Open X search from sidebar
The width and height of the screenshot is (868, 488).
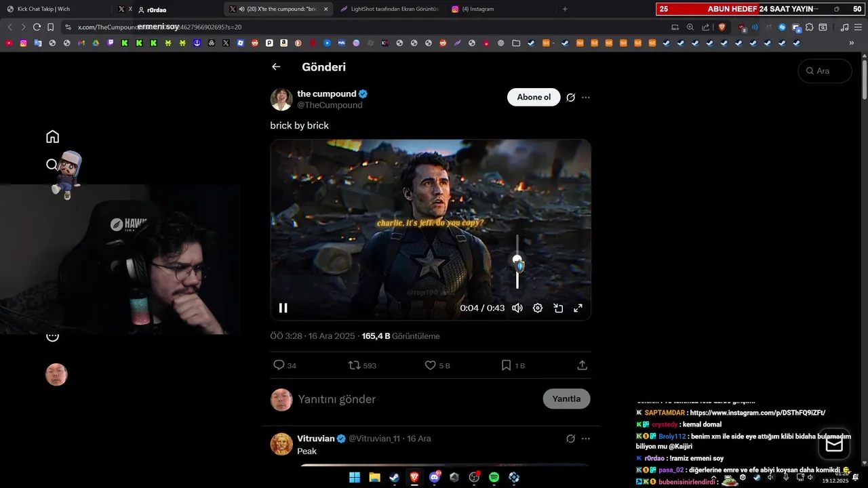coord(52,165)
